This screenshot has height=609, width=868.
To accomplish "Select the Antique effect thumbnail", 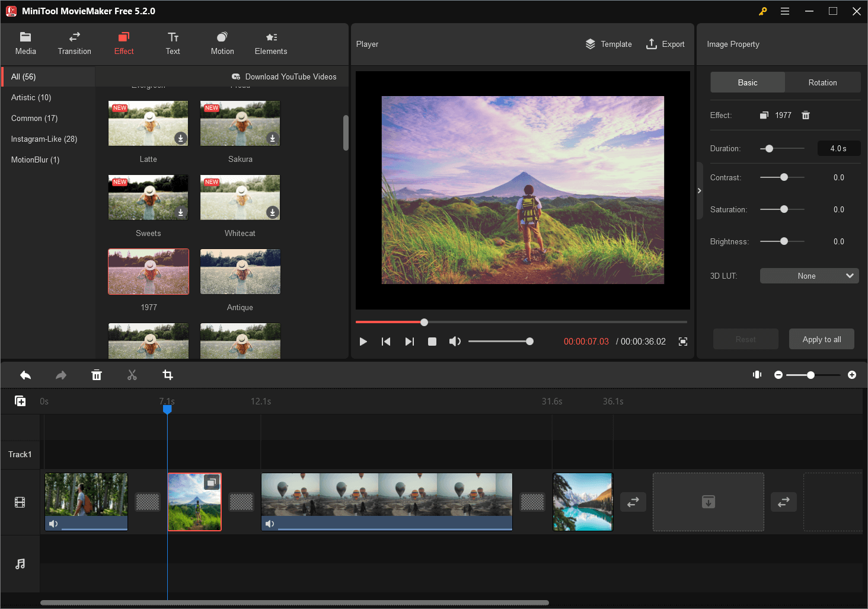I will pyautogui.click(x=240, y=272).
